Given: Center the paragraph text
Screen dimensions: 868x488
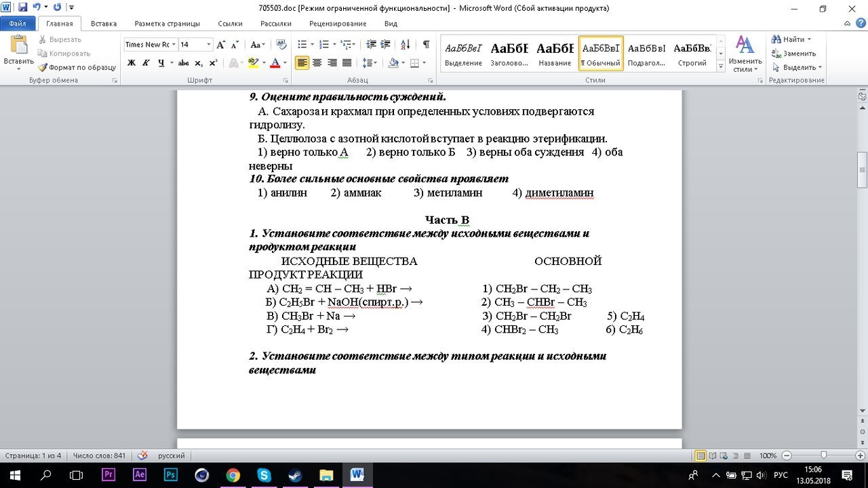Looking at the screenshot, I should [x=317, y=63].
